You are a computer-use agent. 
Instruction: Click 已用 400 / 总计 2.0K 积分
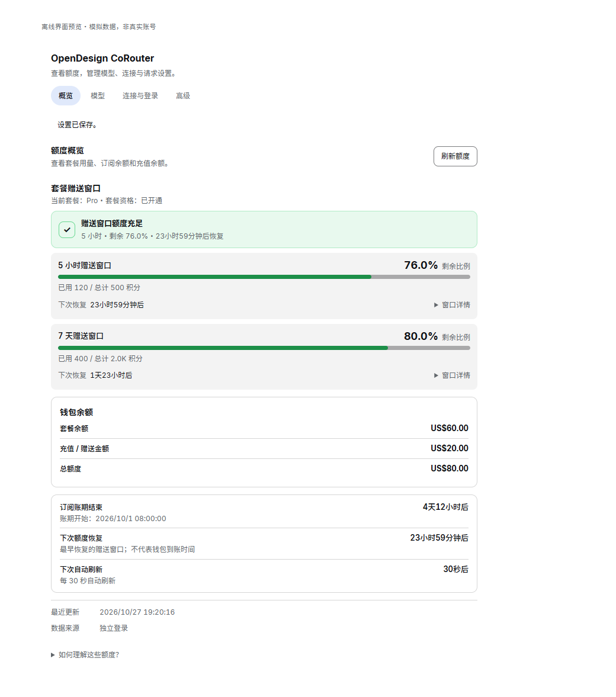coord(101,359)
